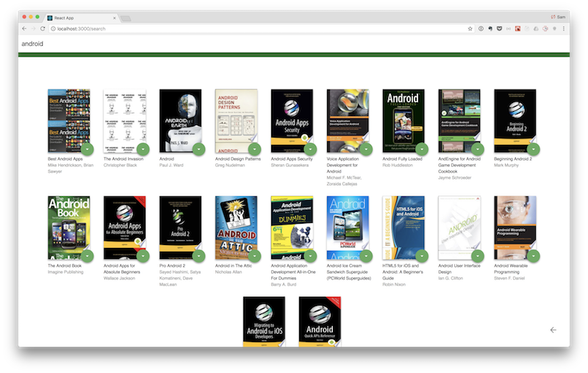588x373 pixels.
Task: Go forward using the browser forward arrow
Action: (x=33, y=29)
